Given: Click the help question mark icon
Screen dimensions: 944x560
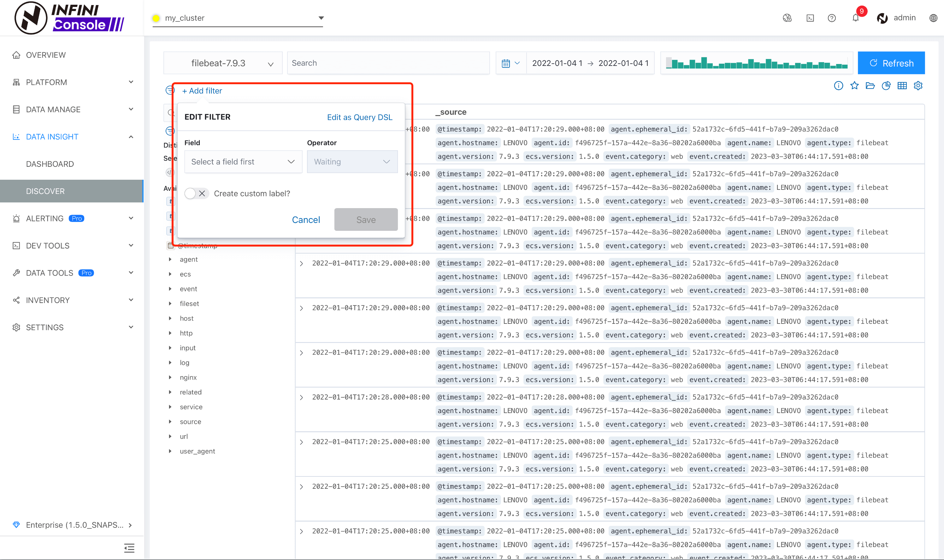Looking at the screenshot, I should tap(832, 18).
